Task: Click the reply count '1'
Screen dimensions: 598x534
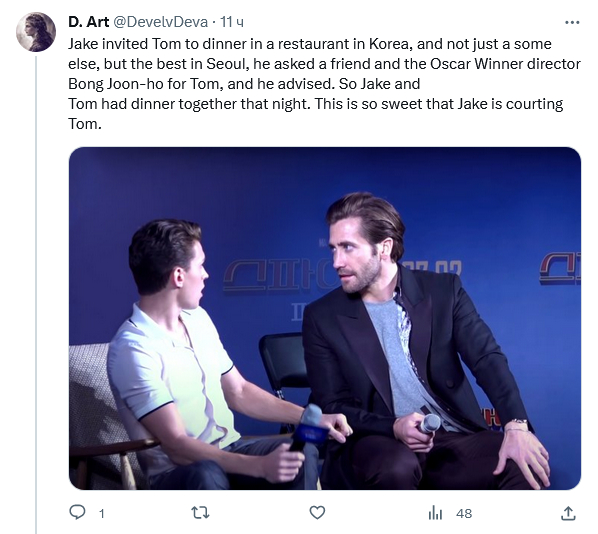Action: [x=101, y=514]
